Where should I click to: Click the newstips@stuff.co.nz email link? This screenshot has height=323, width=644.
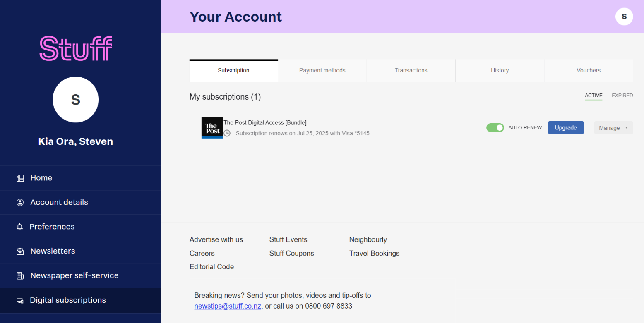tap(228, 306)
